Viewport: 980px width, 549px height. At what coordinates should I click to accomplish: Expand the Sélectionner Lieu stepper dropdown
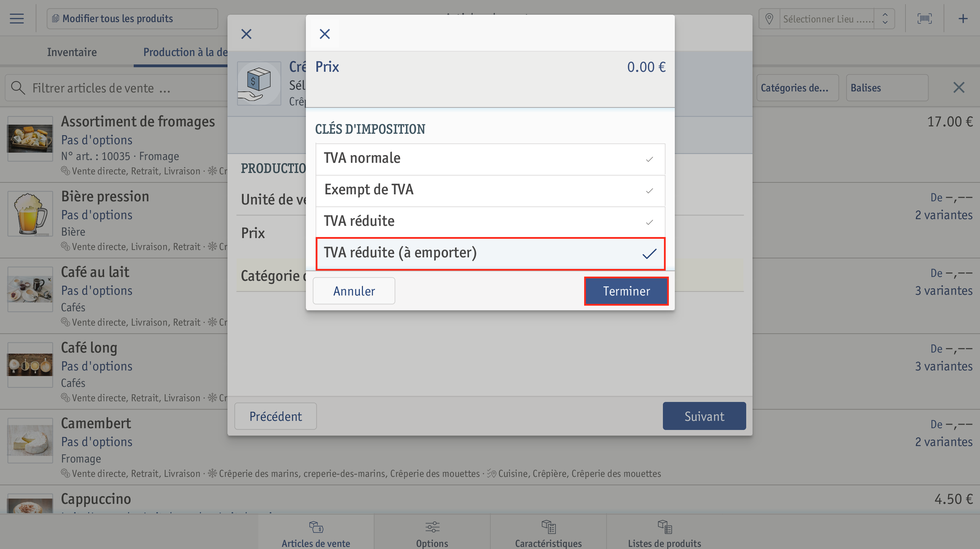[x=884, y=19]
